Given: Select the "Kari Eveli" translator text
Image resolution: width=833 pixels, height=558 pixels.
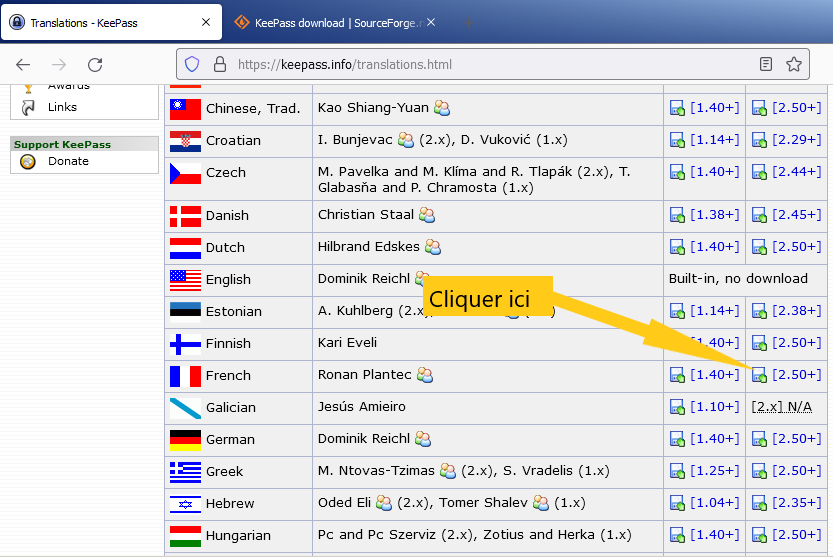Looking at the screenshot, I should pyautogui.click(x=347, y=343).
